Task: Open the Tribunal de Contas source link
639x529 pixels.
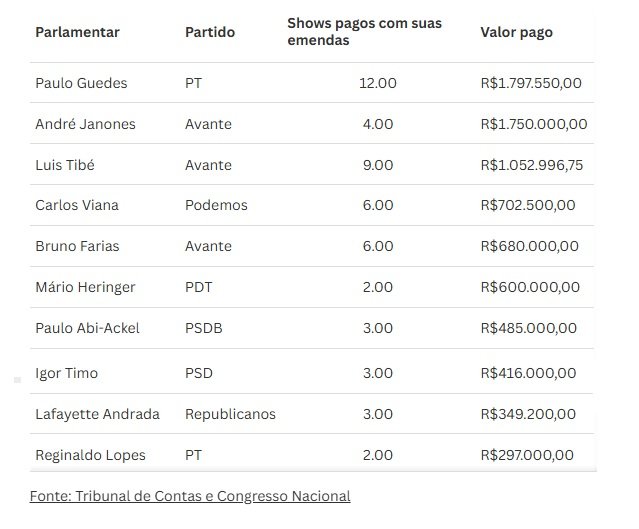Action: (190, 496)
